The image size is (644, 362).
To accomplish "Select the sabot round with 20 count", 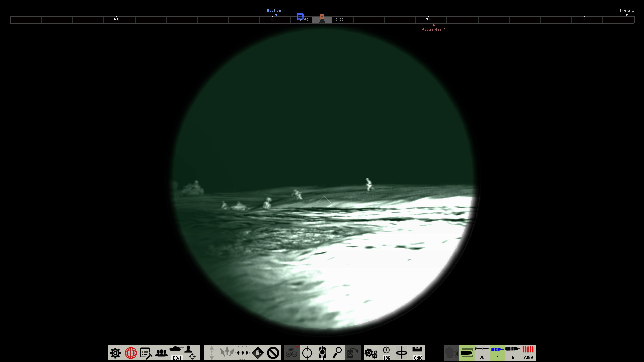I will 482,353.
